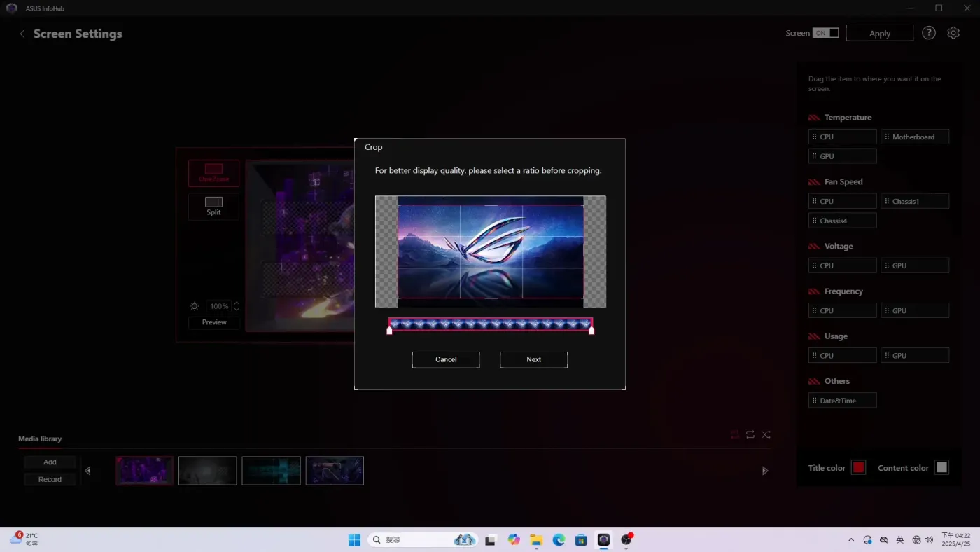Select the fourth dark blue media thumbnail
This screenshot has width=980, height=552.
(335, 471)
